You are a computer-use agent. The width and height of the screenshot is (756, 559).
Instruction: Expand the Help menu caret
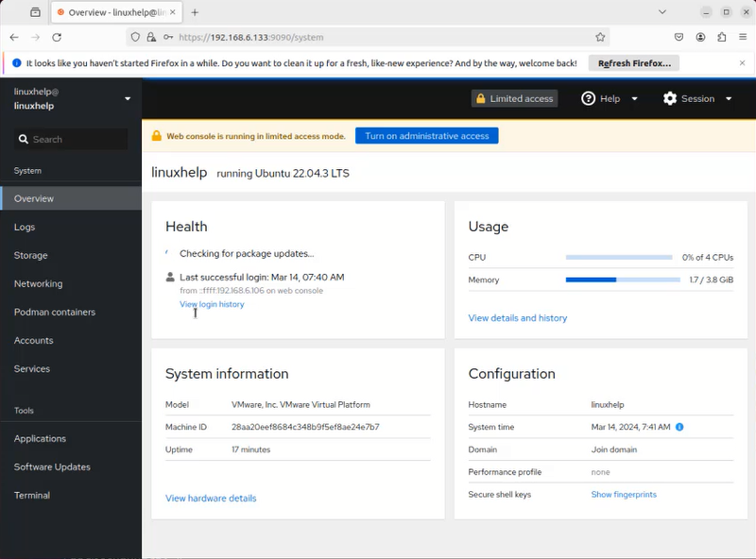(x=634, y=99)
